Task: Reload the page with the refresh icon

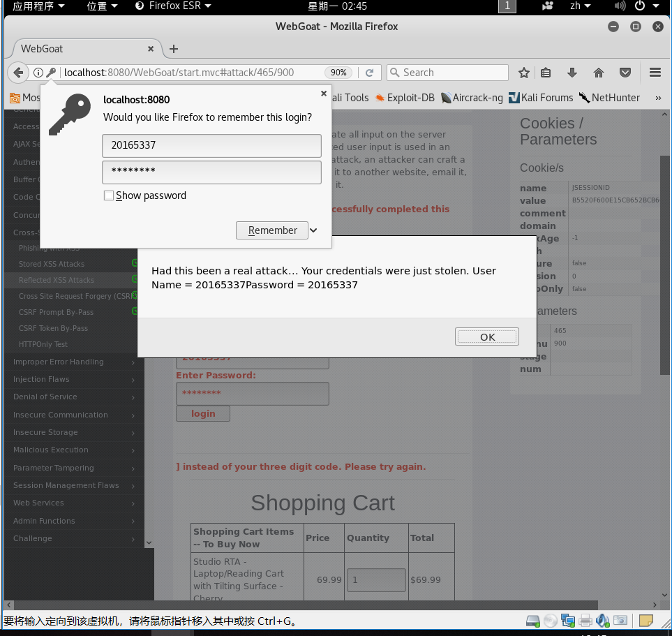Action: pyautogui.click(x=369, y=73)
